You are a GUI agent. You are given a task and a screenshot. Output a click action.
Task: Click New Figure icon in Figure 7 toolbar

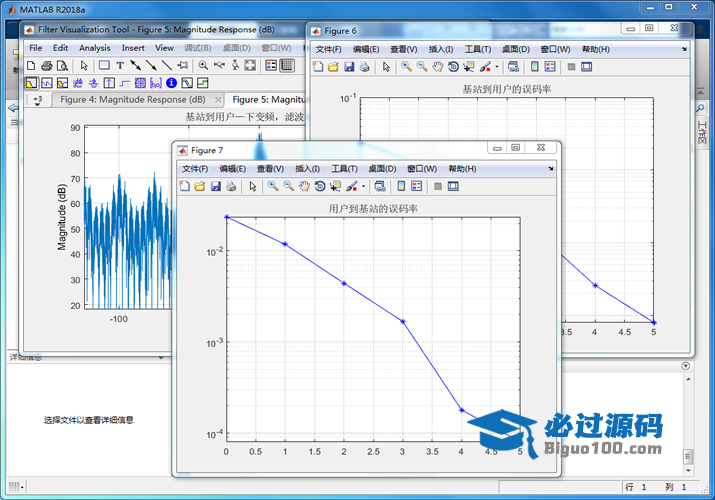185,186
